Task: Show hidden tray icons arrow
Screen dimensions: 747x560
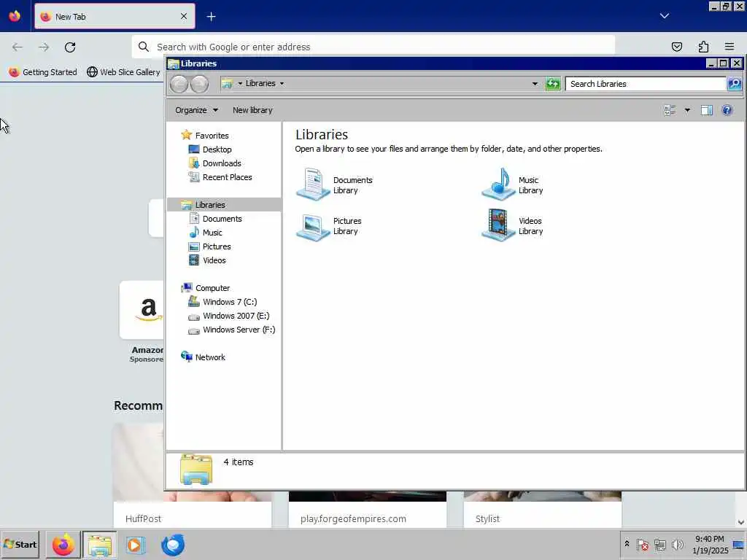Action: (627, 544)
